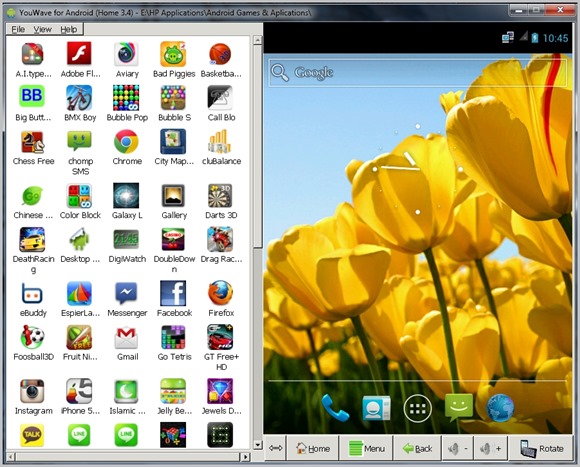Open Bubble Pop game icon
The width and height of the screenshot is (580, 467).
(x=126, y=97)
